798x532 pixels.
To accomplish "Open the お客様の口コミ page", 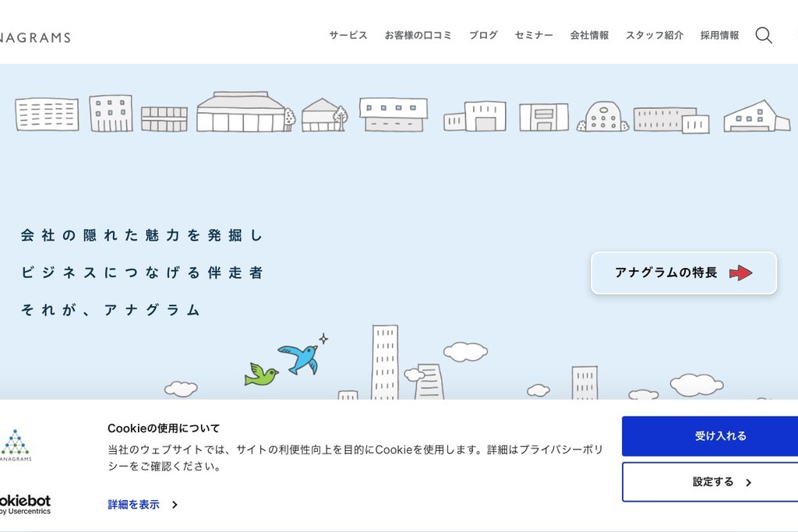I will (x=418, y=35).
